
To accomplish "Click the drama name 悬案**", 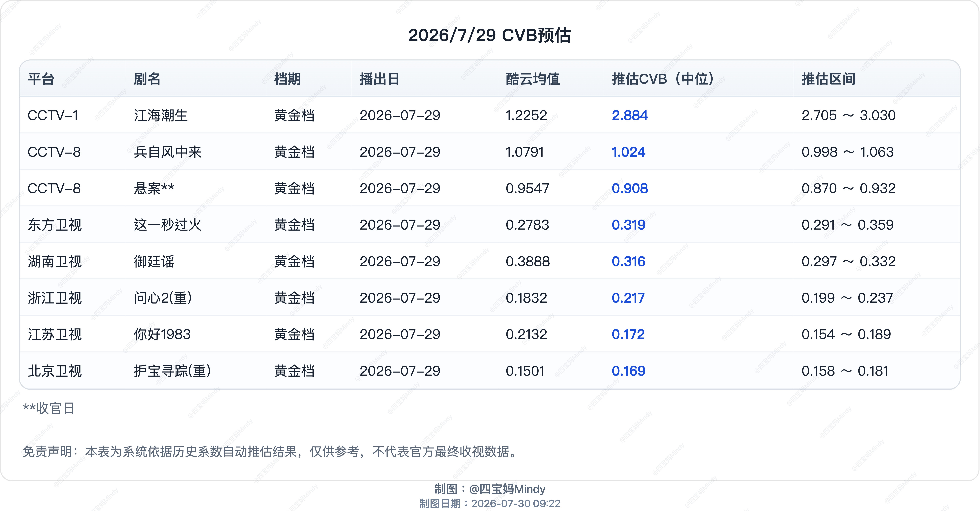I will (x=154, y=189).
